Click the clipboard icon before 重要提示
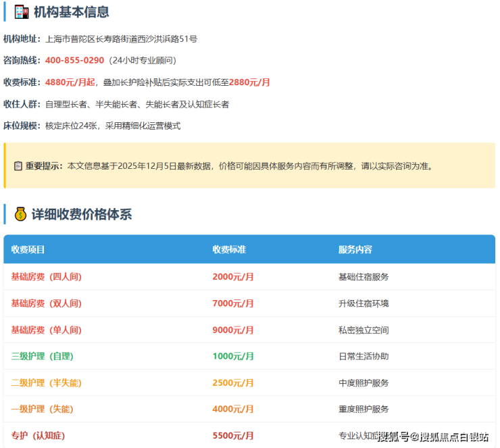Image resolution: width=500 pixels, height=448 pixels. coord(18,166)
